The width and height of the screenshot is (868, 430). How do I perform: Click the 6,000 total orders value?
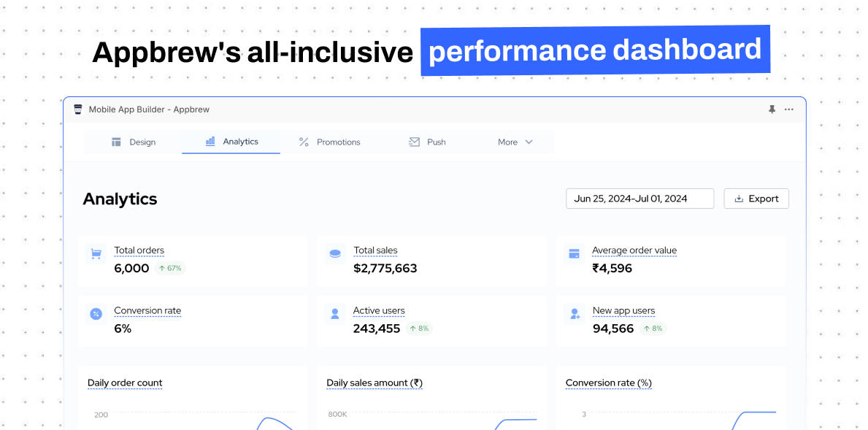point(131,269)
